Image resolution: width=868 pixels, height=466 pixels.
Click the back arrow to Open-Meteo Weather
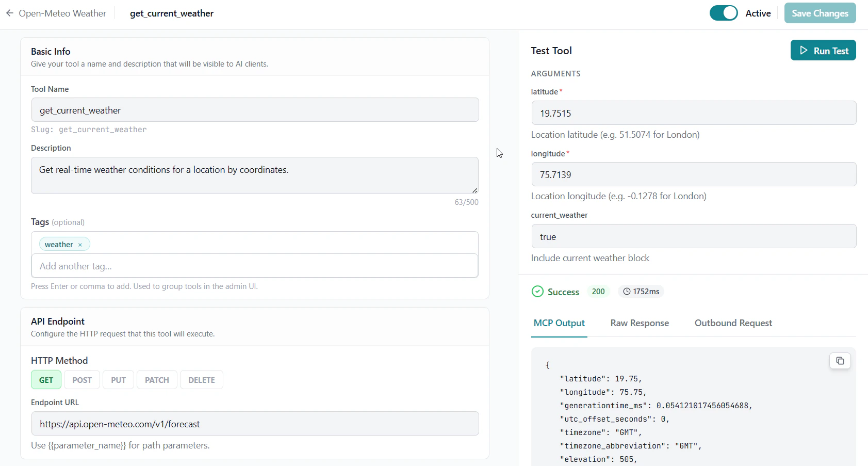point(10,13)
